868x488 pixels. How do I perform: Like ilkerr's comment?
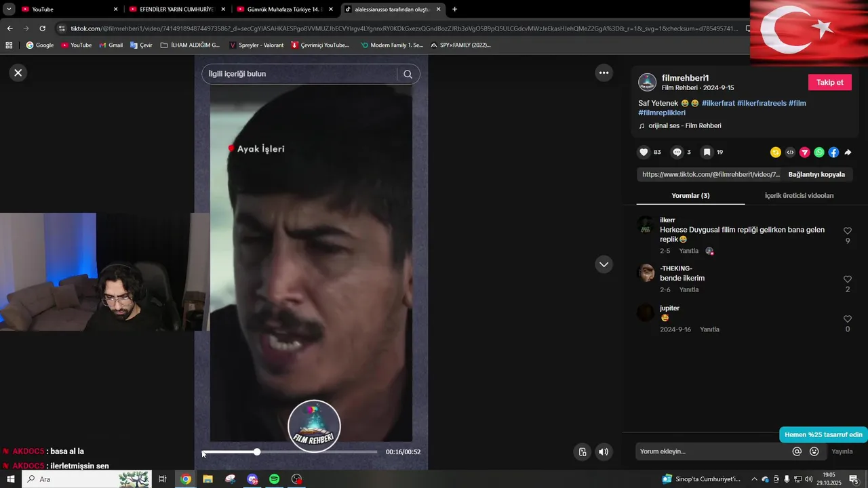pos(848,231)
